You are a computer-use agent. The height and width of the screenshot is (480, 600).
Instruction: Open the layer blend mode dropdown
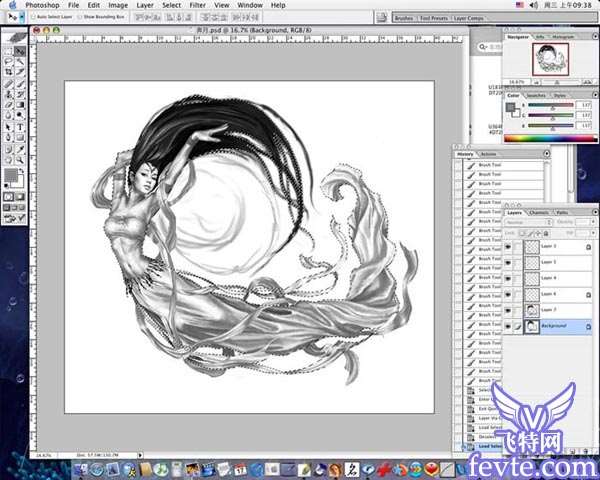click(x=528, y=222)
